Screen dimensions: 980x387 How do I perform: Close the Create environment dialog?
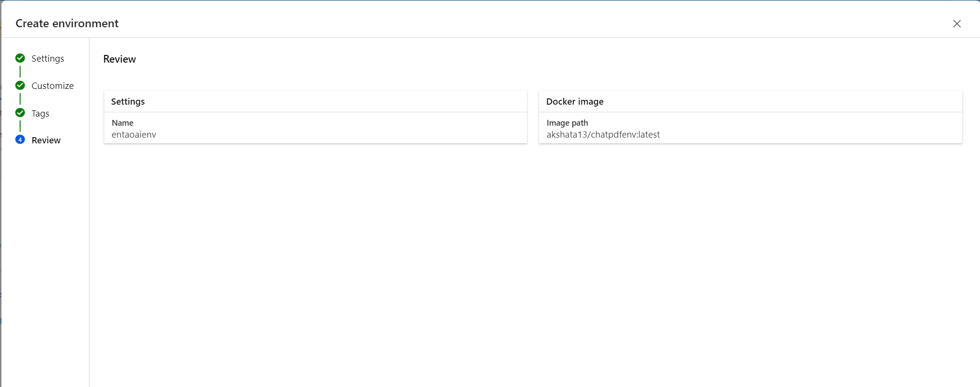[957, 23]
